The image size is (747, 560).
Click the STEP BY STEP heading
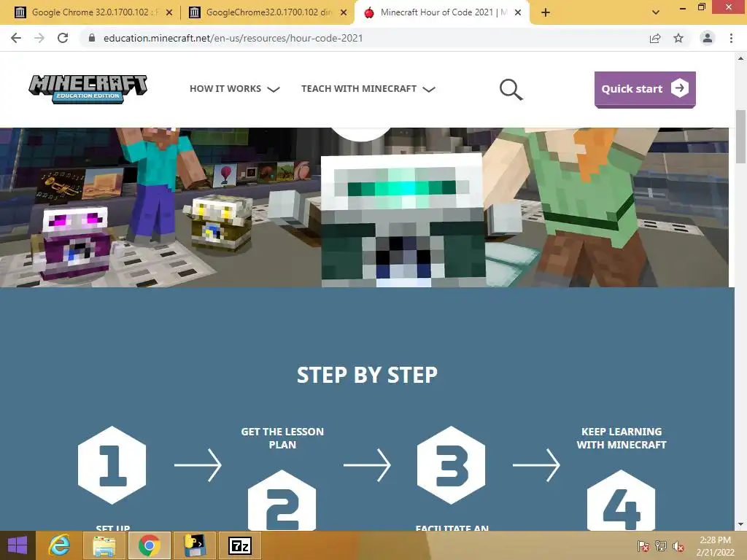click(x=368, y=376)
